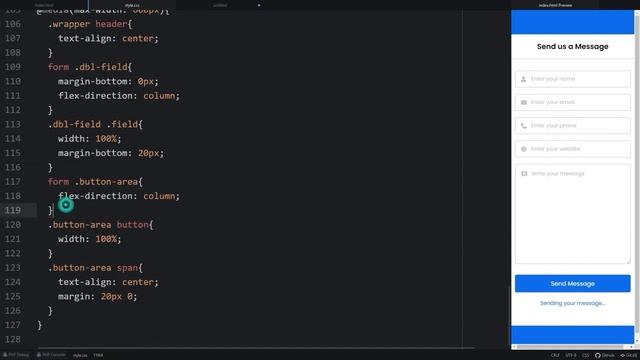This screenshot has height=360, width=640.
Task: Click line number 106 in the gutter
Action: pyautogui.click(x=13, y=24)
